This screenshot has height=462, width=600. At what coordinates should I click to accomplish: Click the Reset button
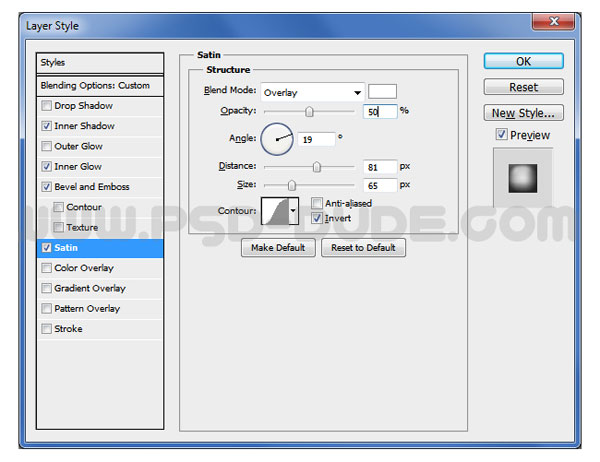click(x=523, y=87)
